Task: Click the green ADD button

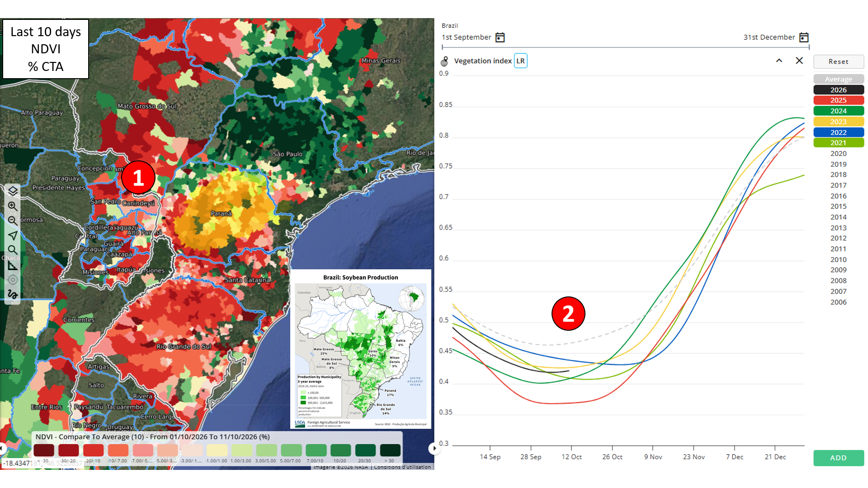Action: pyautogui.click(x=839, y=458)
